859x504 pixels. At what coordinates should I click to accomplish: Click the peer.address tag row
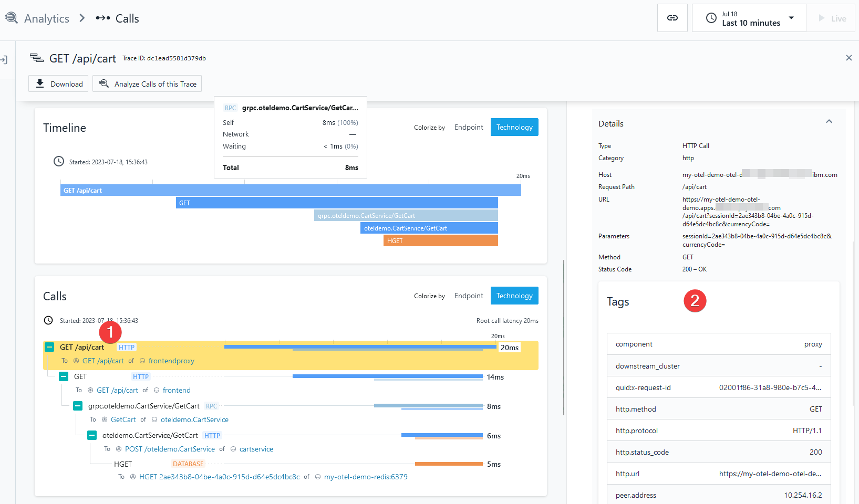click(719, 495)
